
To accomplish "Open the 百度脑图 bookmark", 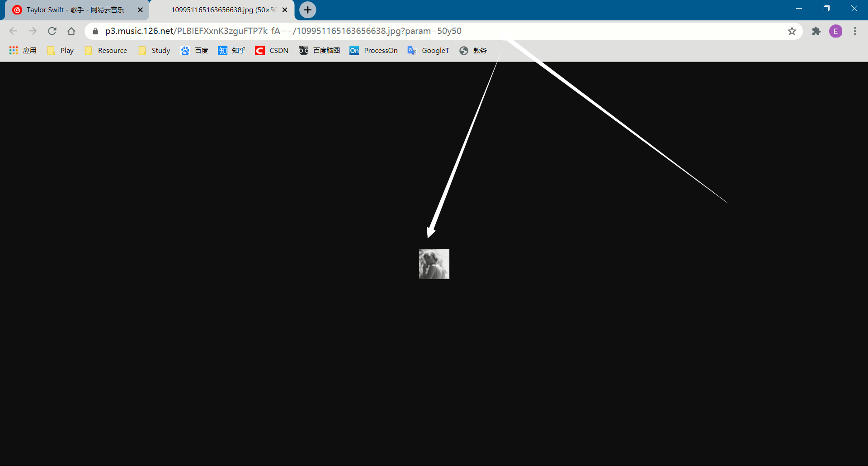I will coord(319,50).
